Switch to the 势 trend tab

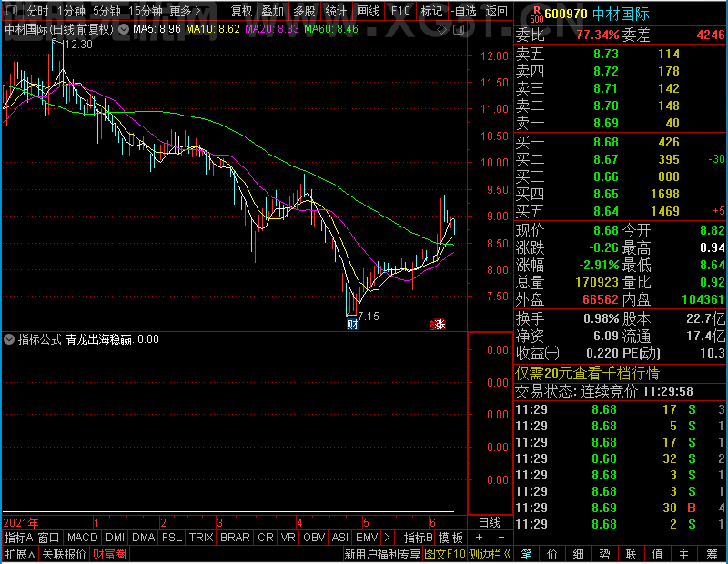coord(604,554)
